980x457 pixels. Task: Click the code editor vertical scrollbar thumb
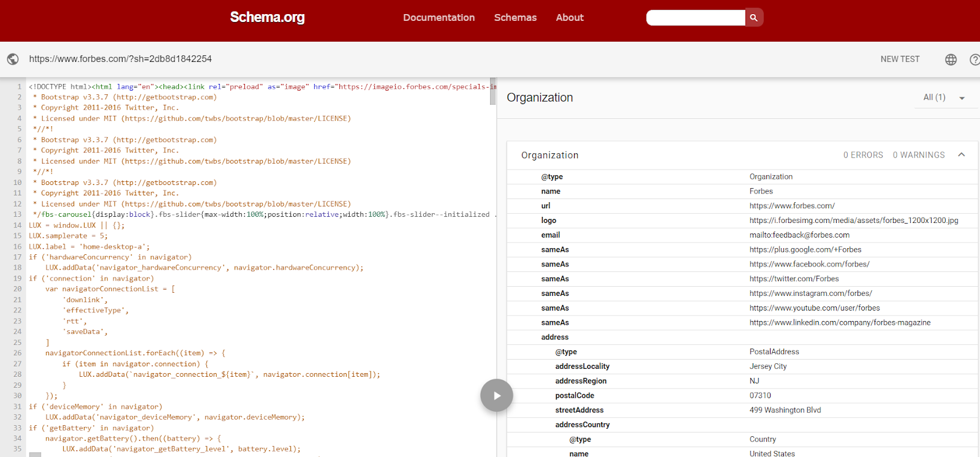[x=492, y=92]
